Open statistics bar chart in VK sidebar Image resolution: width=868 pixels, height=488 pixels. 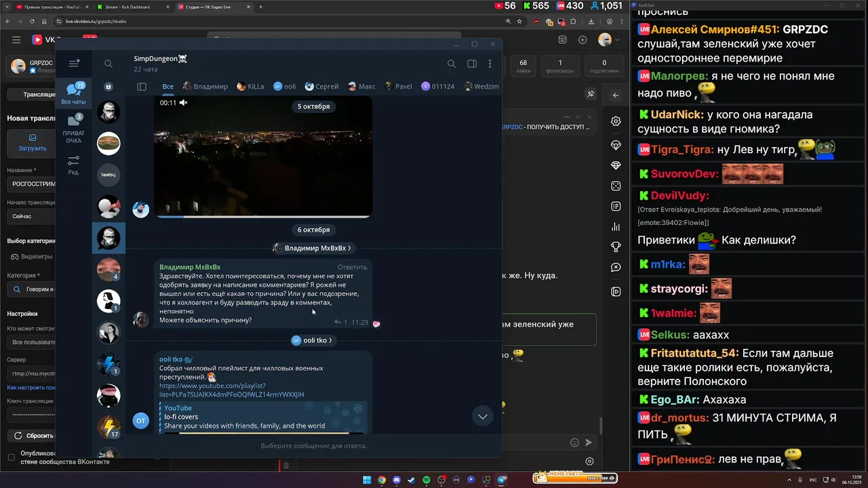pyautogui.click(x=616, y=227)
